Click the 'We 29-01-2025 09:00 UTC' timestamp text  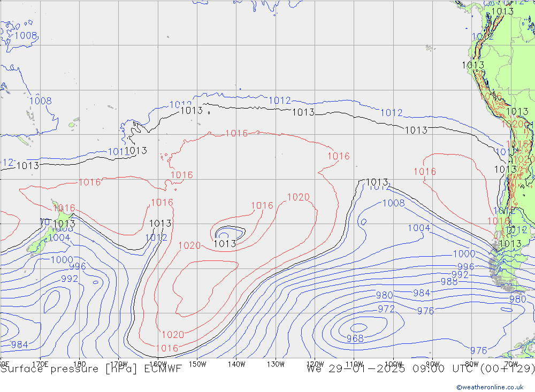tap(392, 369)
